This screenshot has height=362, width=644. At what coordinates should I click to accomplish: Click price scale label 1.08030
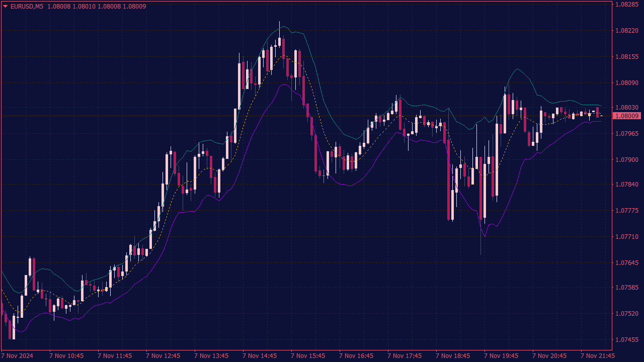[x=627, y=108]
